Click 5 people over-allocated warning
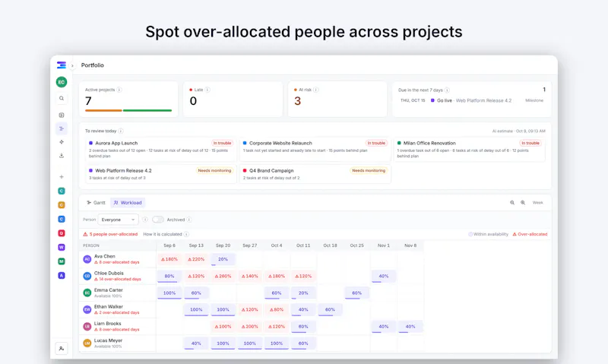 point(110,234)
